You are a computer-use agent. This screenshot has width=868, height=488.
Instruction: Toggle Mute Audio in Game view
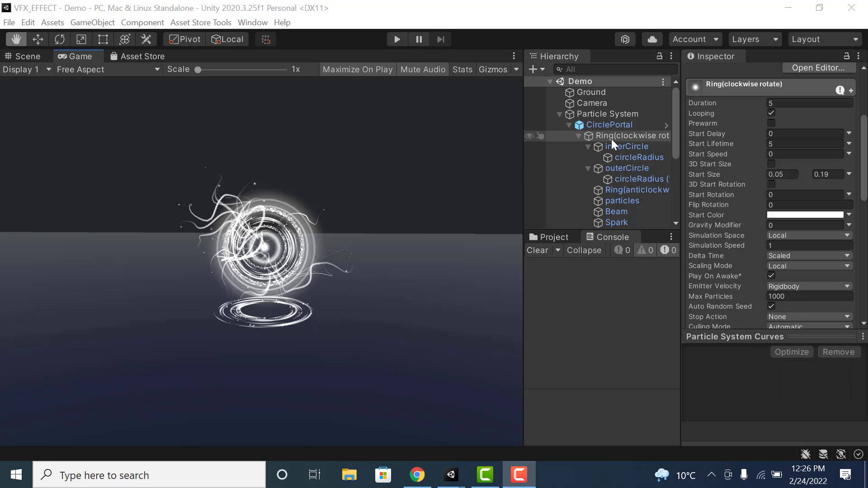pos(423,70)
